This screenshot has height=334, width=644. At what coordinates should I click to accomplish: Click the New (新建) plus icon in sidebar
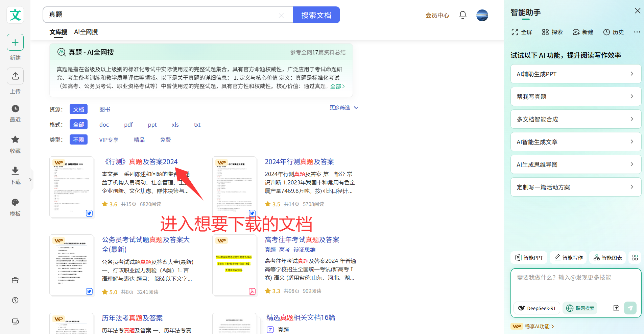pyautogui.click(x=15, y=43)
